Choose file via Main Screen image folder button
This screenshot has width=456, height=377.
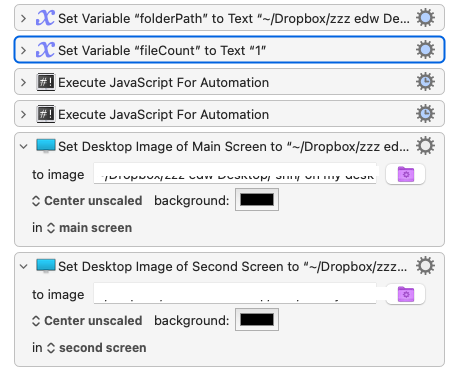point(405,174)
